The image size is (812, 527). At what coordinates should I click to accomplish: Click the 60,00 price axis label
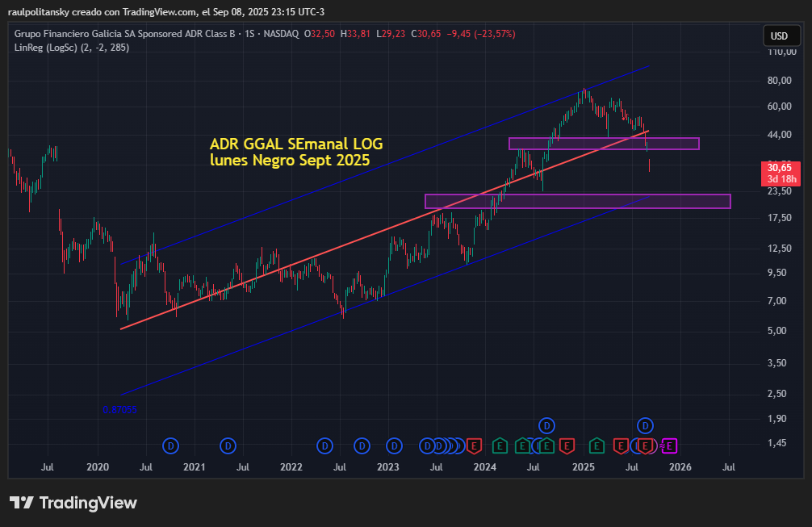point(780,106)
